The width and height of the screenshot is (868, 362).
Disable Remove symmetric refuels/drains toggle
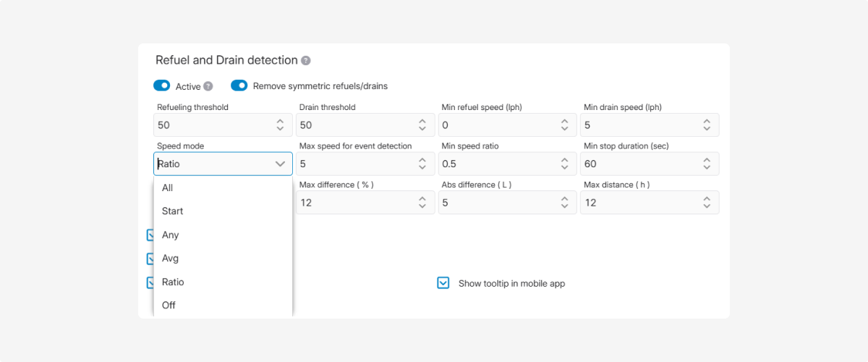(239, 85)
